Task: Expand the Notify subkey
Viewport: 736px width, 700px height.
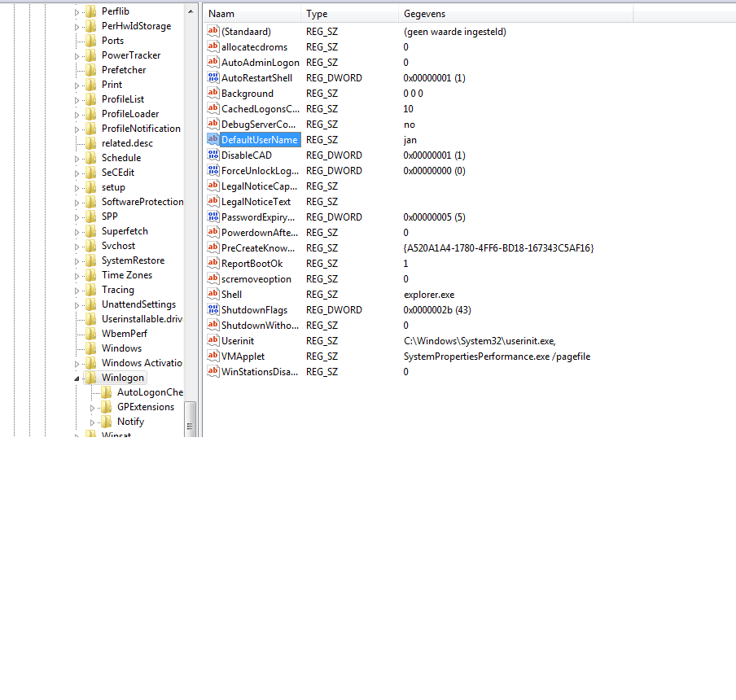Action: [93, 422]
